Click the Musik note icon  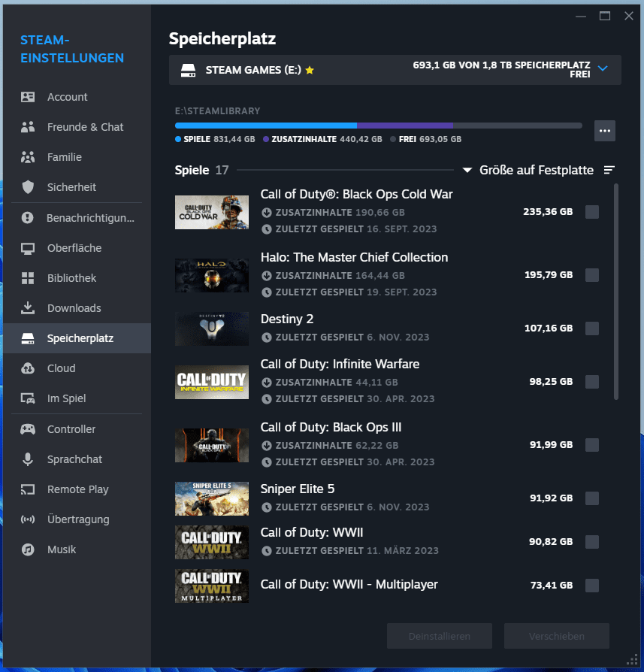pyautogui.click(x=27, y=549)
